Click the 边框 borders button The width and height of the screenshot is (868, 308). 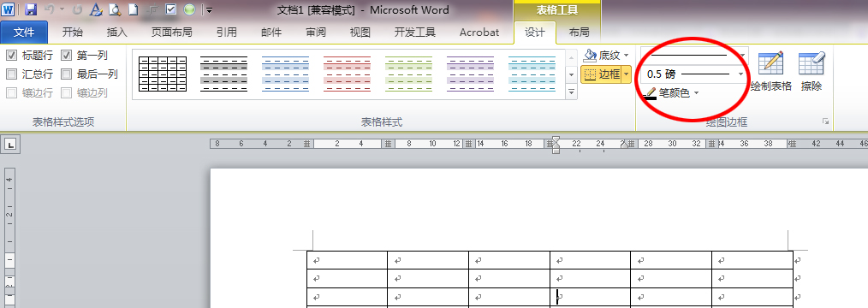pos(601,74)
